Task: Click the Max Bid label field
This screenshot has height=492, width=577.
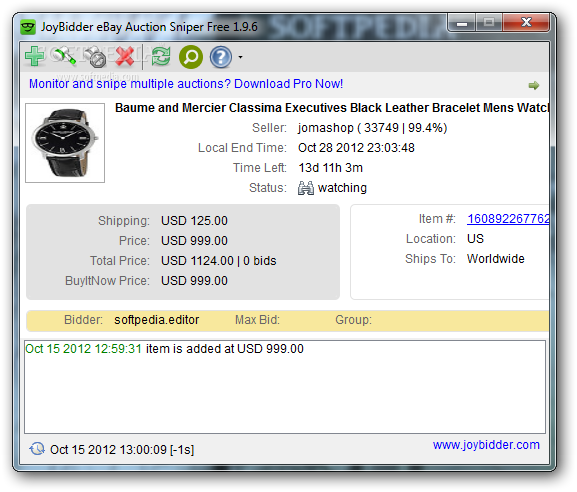Action: 257,320
